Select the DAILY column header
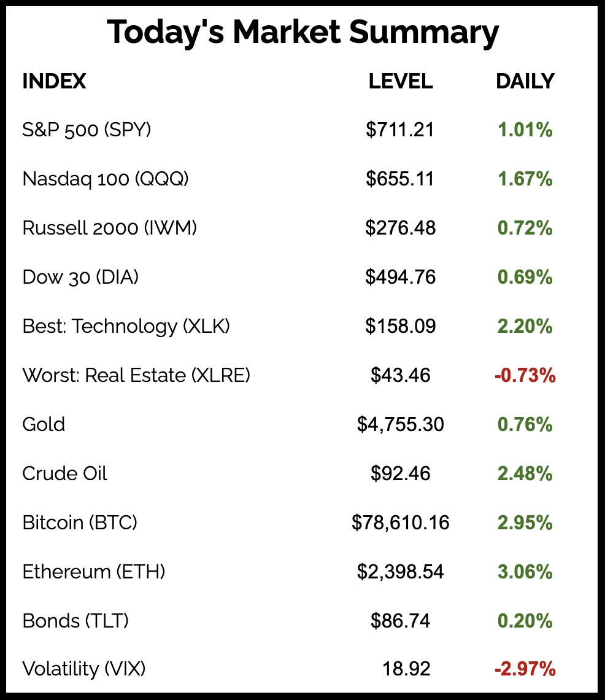This screenshot has width=605, height=700. [525, 81]
